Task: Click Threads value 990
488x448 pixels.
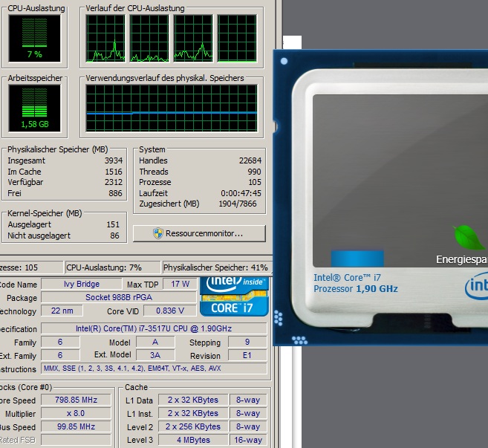Action: click(254, 172)
